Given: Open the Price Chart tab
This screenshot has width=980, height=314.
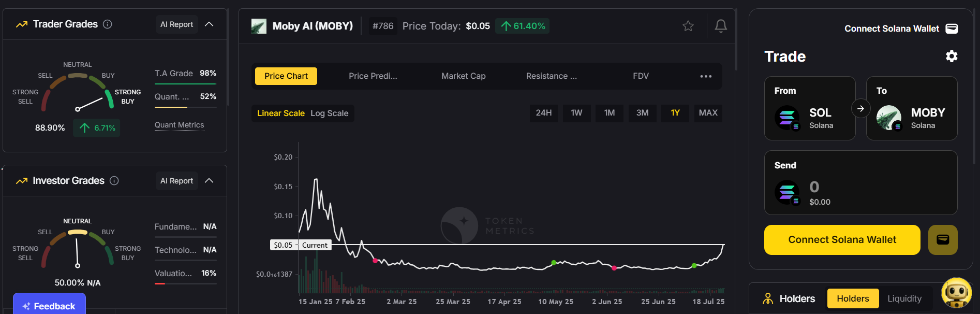Looking at the screenshot, I should [x=286, y=76].
